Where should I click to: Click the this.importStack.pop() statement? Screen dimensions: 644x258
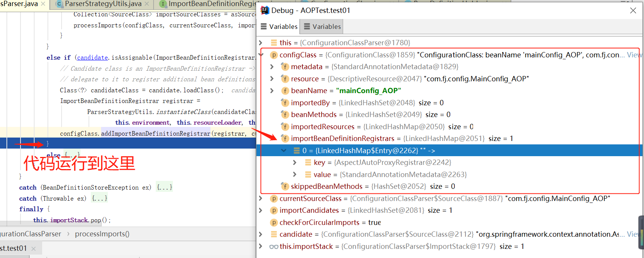pyautogui.click(x=72, y=220)
